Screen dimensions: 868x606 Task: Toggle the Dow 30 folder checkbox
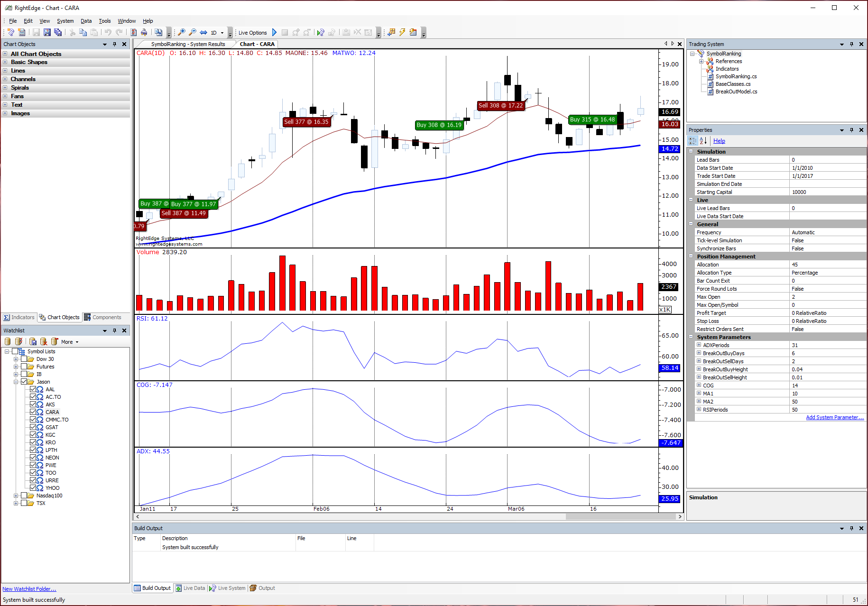click(24, 359)
